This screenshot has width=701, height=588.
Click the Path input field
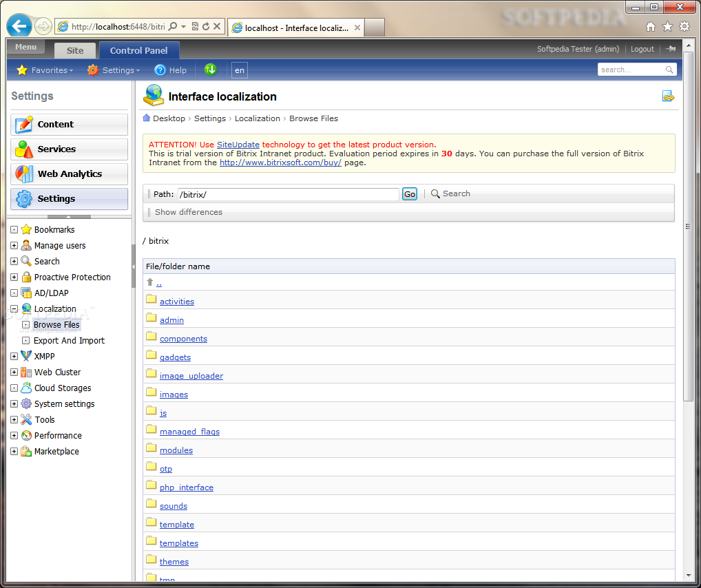[289, 194]
